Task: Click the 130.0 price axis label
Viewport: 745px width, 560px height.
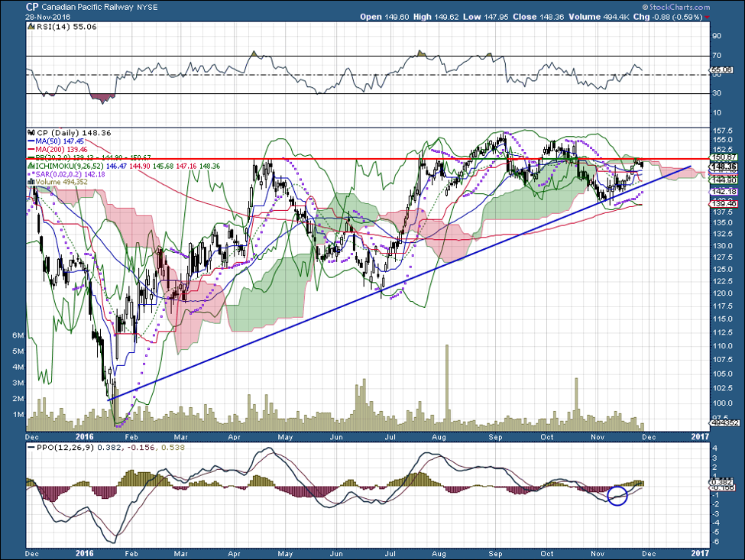Action: 721,246
